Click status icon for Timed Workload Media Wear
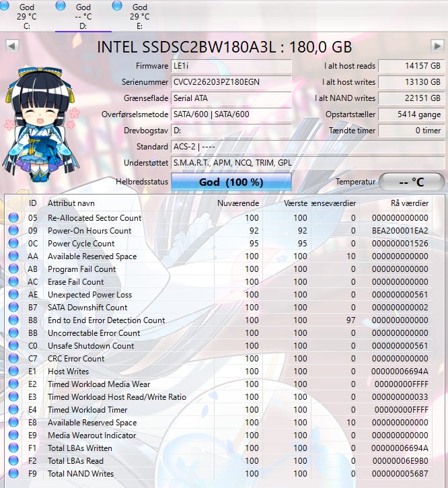 pyautogui.click(x=13, y=384)
